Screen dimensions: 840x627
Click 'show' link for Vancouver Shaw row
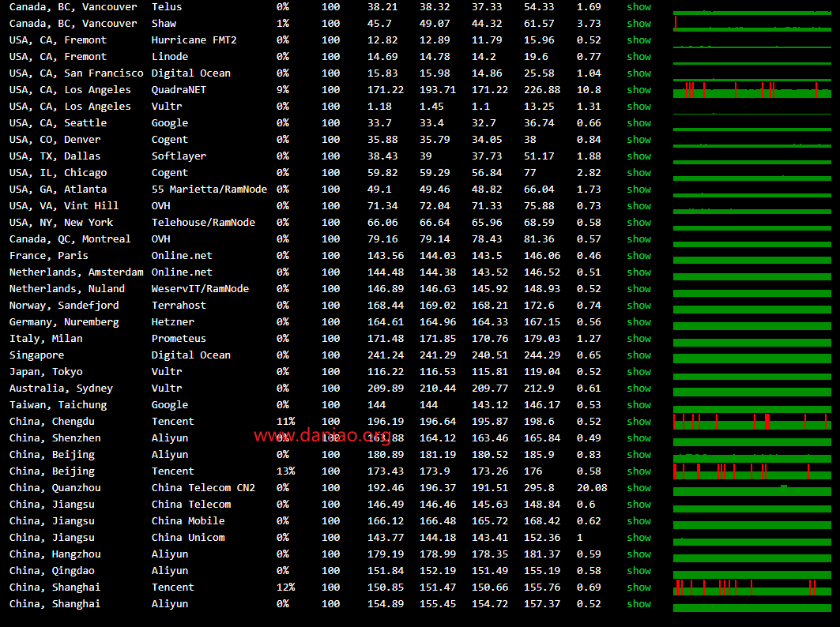[638, 24]
